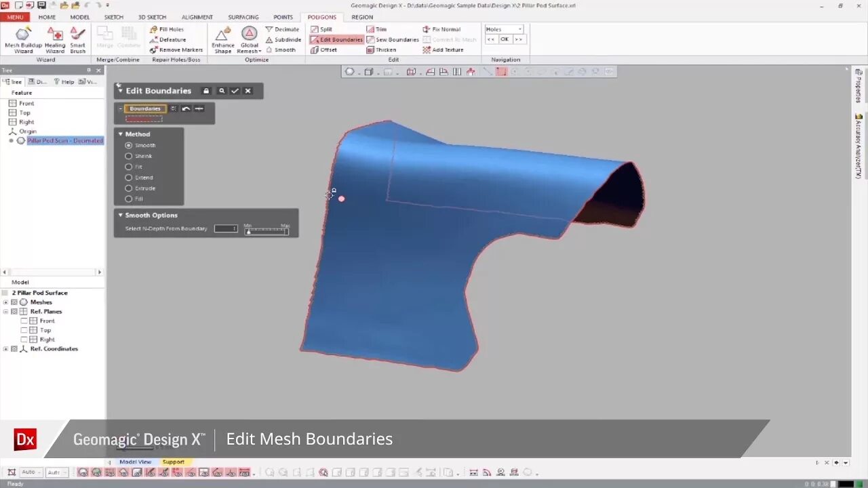Viewport: 868px width, 488px height.
Task: Select the Extrude method radio button
Action: [128, 188]
